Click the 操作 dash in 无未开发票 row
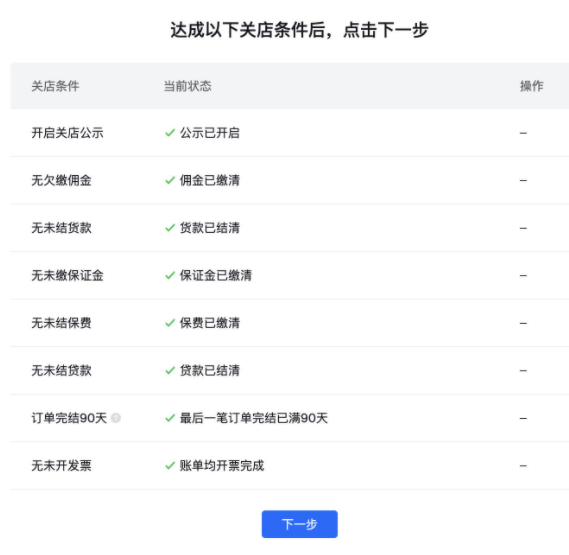Screen dimensions: 569x555 coord(523,466)
